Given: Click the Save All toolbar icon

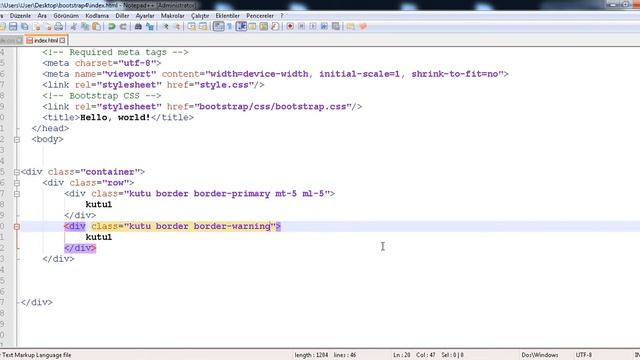Looking at the screenshot, I should point(24,27).
